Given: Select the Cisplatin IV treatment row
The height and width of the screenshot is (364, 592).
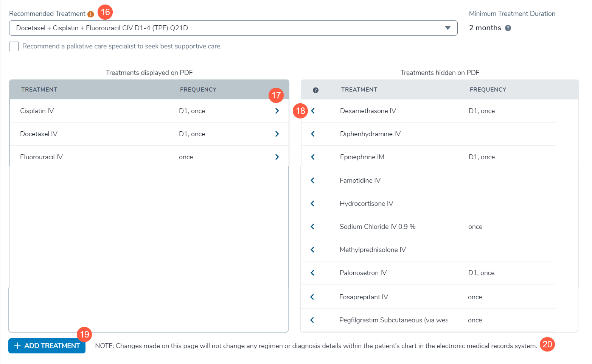Looking at the screenshot, I should [x=95, y=111].
